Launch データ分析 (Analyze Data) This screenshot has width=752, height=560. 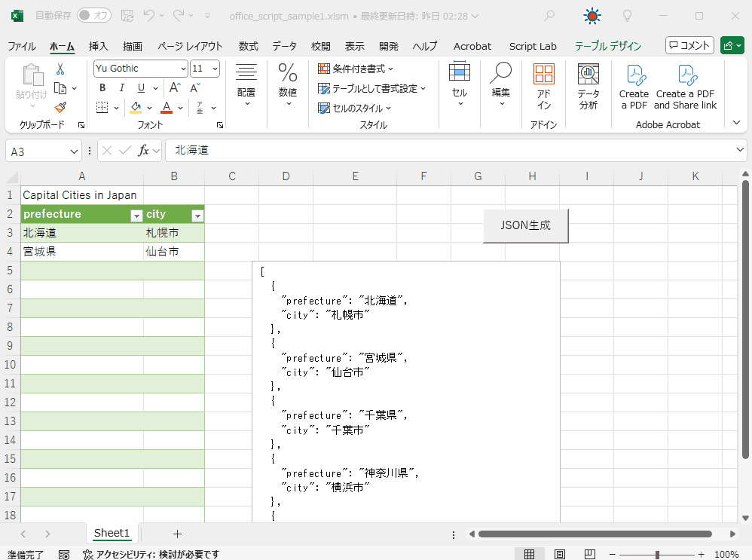588,83
